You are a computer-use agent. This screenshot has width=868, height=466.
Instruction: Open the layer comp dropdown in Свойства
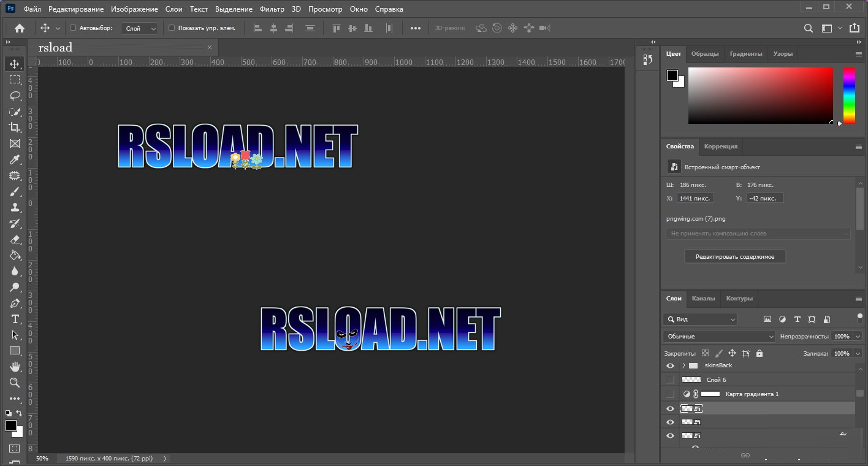click(758, 234)
